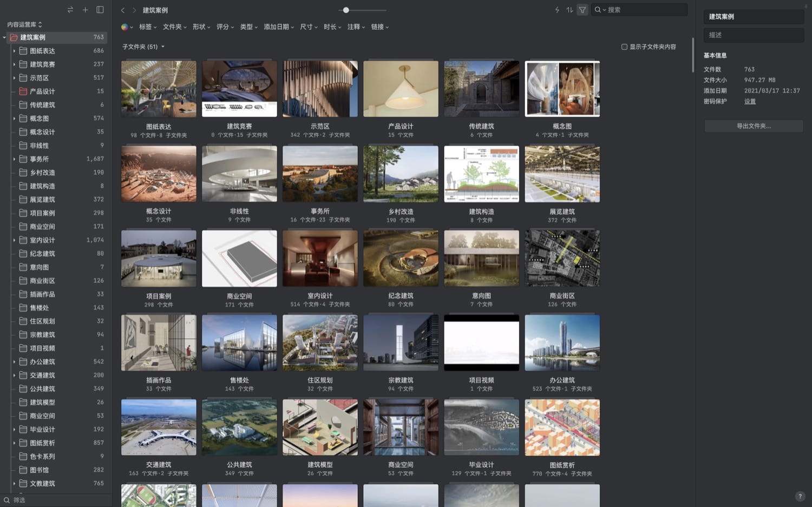The image size is (812, 507).
Task: Open the 内容运营库 library switcher
Action: click(24, 24)
